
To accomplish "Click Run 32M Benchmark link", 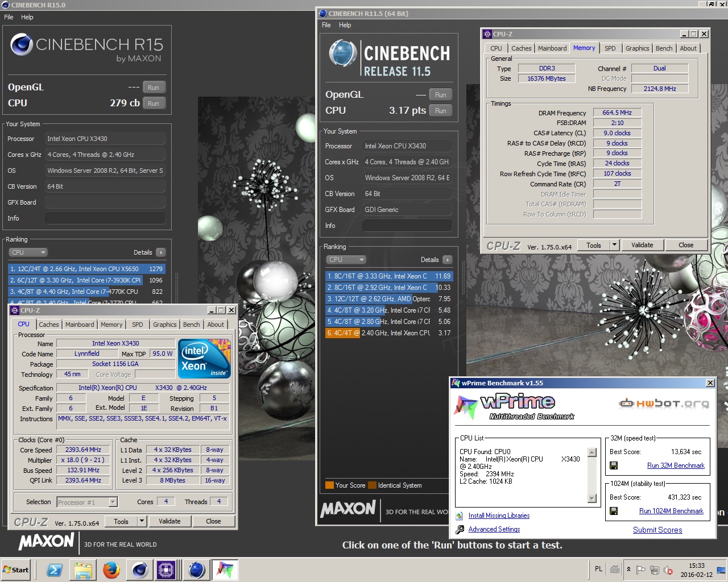I will pyautogui.click(x=676, y=465).
